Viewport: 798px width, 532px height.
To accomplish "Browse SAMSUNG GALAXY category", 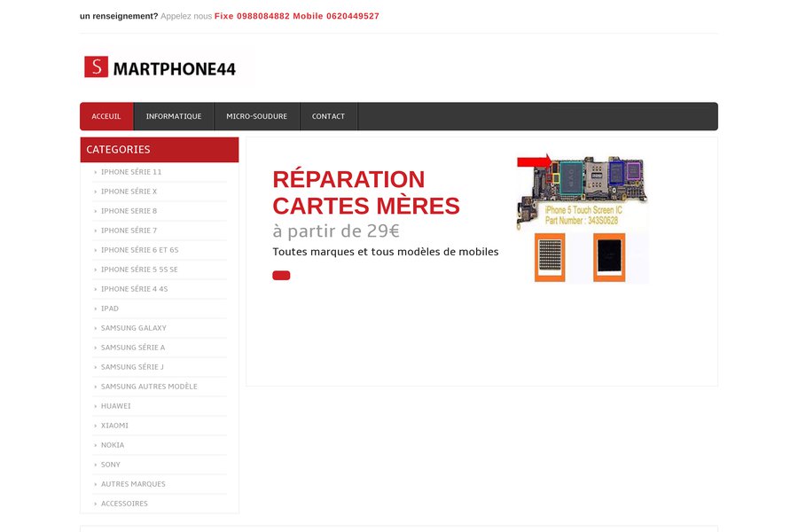I will tap(133, 328).
